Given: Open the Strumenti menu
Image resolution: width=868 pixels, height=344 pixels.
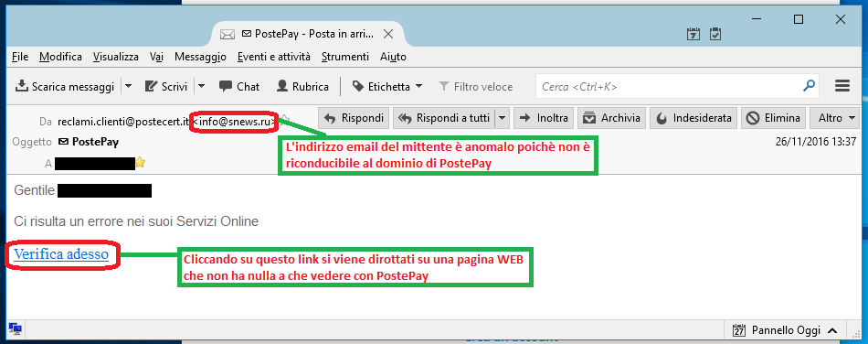Looking at the screenshot, I should coord(344,57).
